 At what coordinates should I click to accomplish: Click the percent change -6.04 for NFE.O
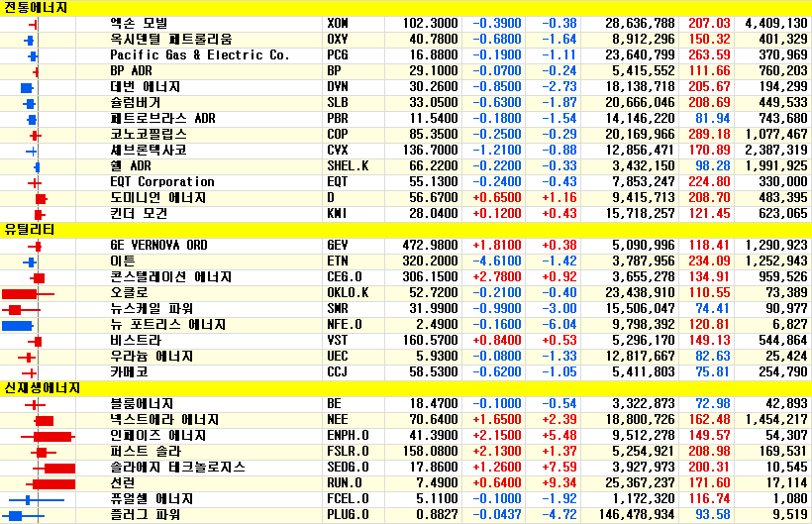tap(559, 325)
